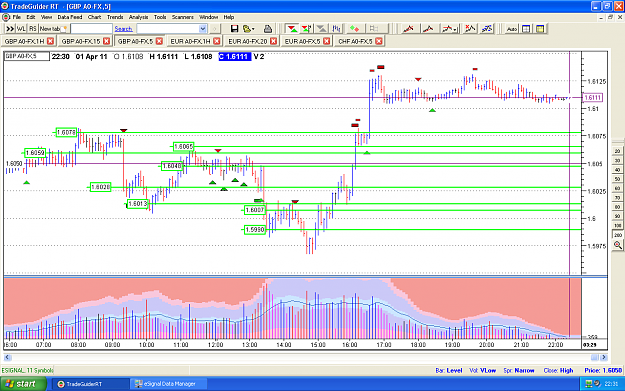
Task: Toggle the red/green triangle indicators icon
Action: (x=292, y=29)
